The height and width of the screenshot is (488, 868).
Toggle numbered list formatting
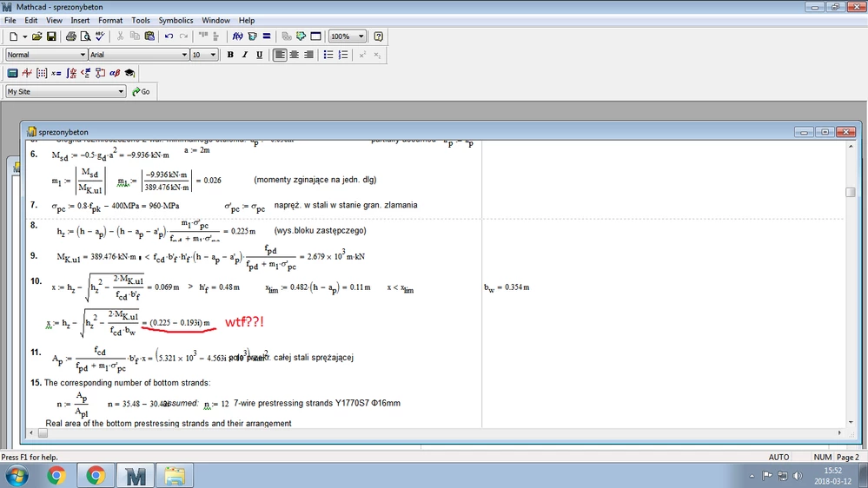[x=343, y=55]
